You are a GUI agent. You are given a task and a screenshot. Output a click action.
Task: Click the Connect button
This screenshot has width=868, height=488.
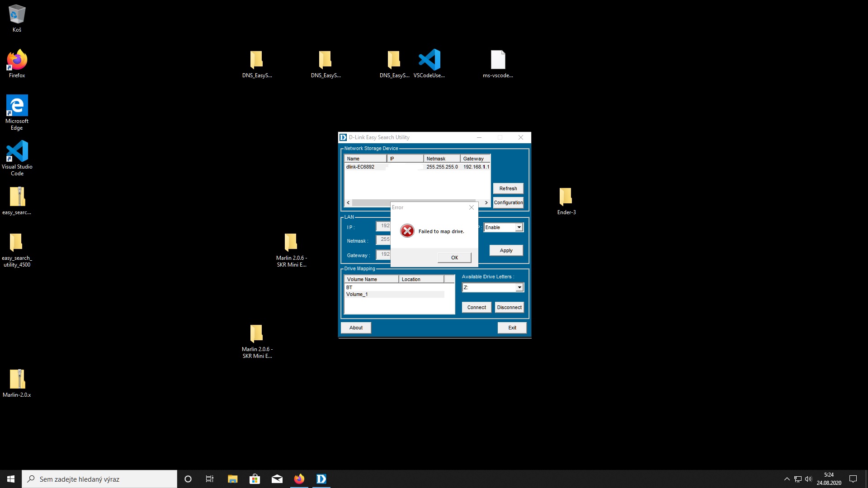pos(476,307)
